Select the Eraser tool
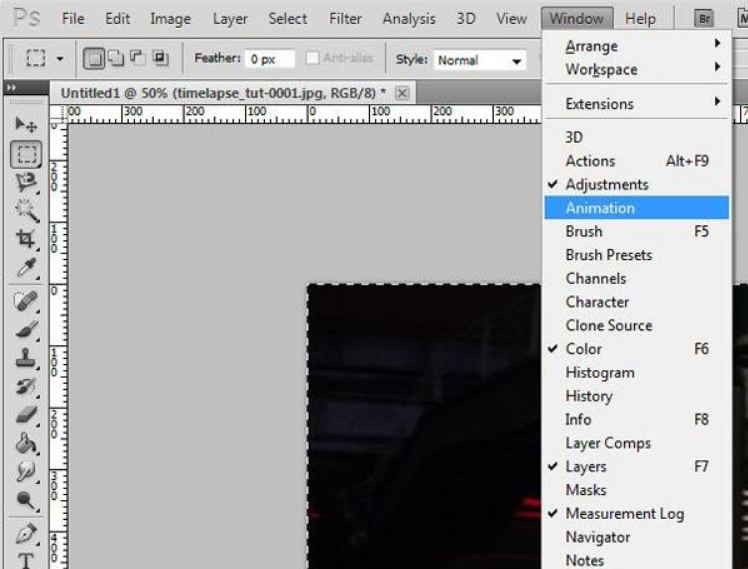The height and width of the screenshot is (569, 748). [x=26, y=415]
